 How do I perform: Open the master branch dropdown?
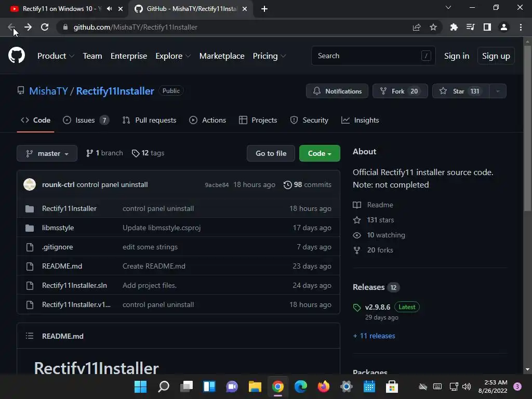(47, 153)
